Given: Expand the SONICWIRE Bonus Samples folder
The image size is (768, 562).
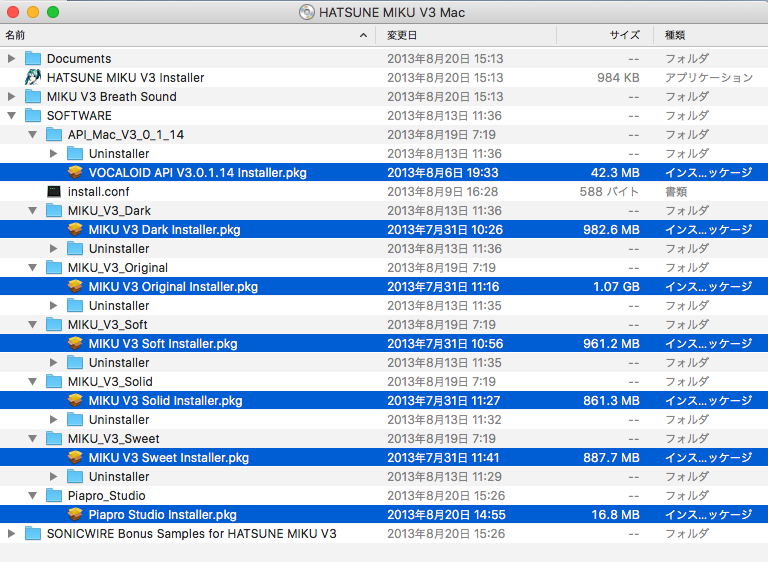Looking at the screenshot, I should pos(11,534).
